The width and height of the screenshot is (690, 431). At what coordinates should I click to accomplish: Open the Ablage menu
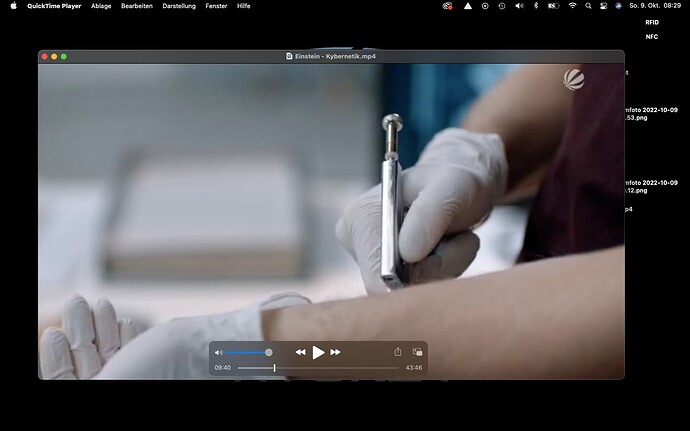101,6
